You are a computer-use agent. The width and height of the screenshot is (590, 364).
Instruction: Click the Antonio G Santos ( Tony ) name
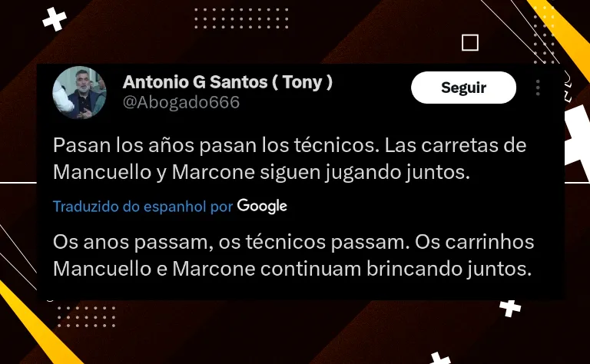227,82
